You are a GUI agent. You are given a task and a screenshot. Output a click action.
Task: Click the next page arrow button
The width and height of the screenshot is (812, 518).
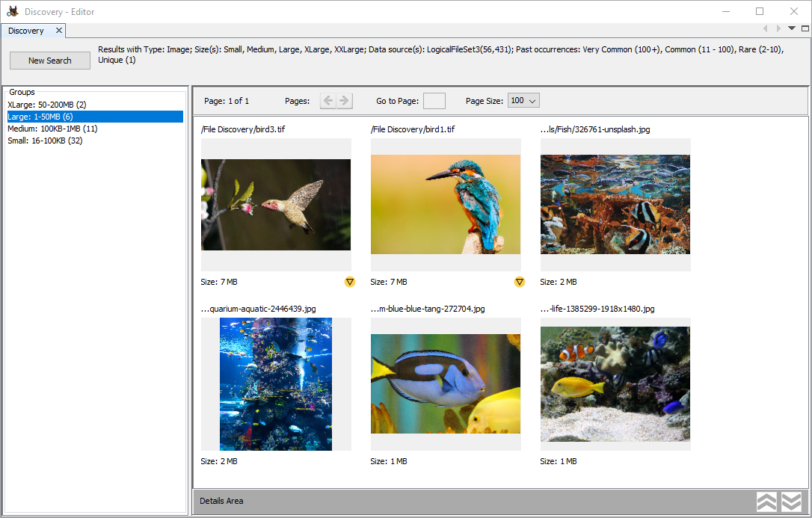(344, 101)
